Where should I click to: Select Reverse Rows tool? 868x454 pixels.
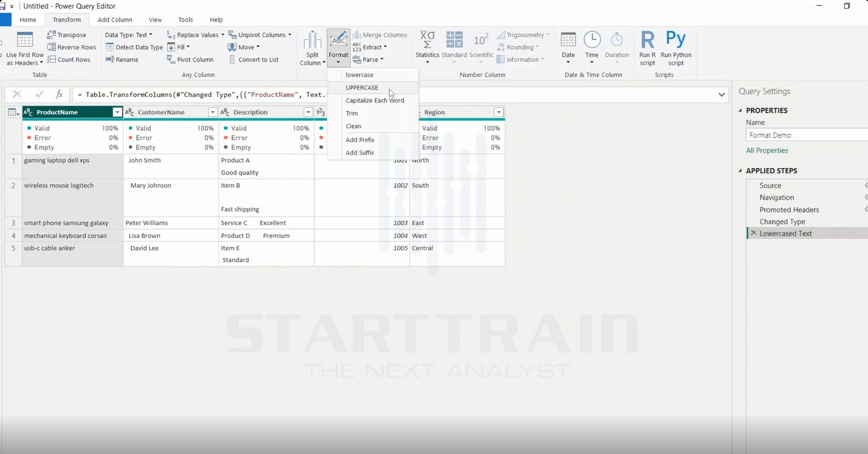[x=72, y=47]
